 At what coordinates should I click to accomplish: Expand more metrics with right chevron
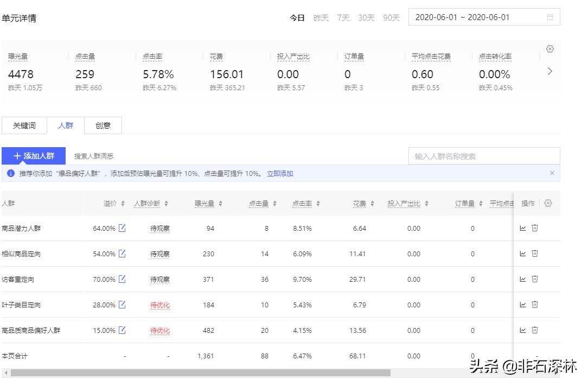550,71
